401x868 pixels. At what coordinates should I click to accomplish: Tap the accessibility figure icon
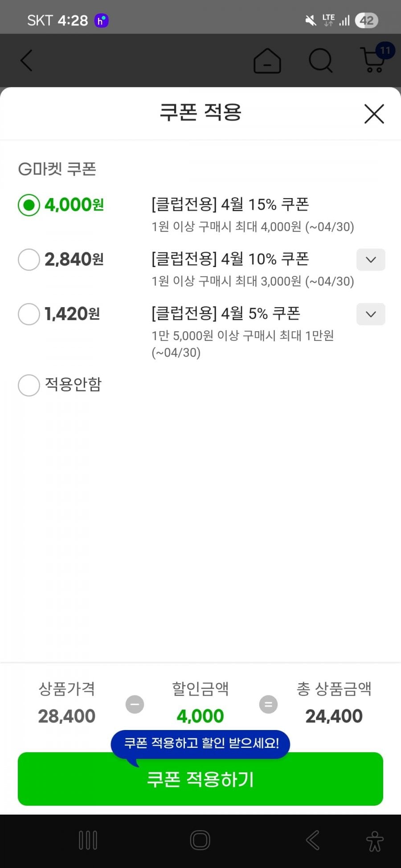tap(374, 841)
